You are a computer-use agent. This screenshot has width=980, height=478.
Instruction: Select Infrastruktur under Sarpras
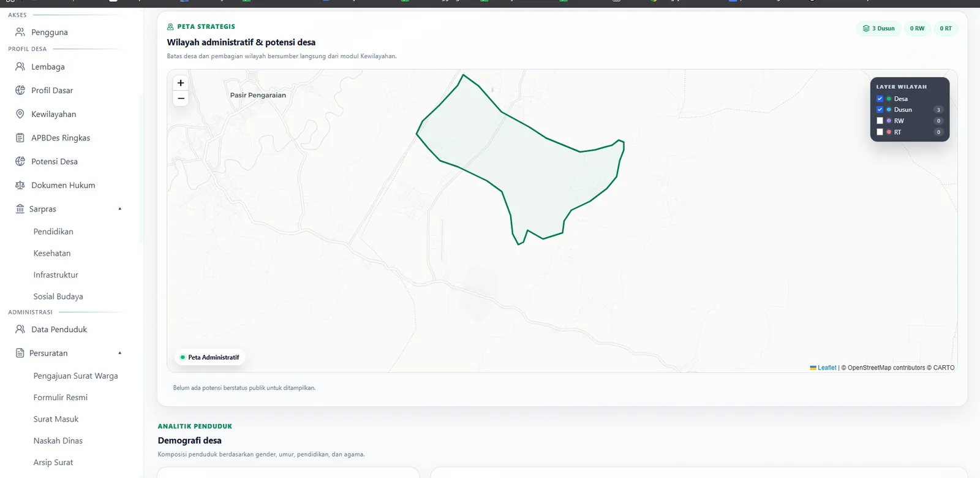56,275
